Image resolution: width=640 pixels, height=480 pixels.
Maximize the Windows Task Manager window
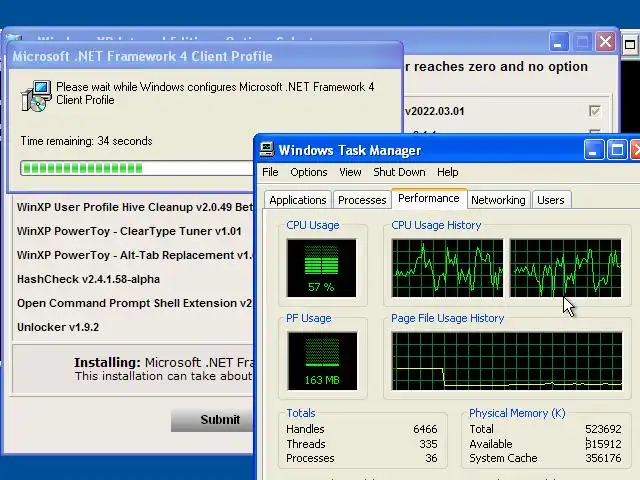tap(617, 150)
